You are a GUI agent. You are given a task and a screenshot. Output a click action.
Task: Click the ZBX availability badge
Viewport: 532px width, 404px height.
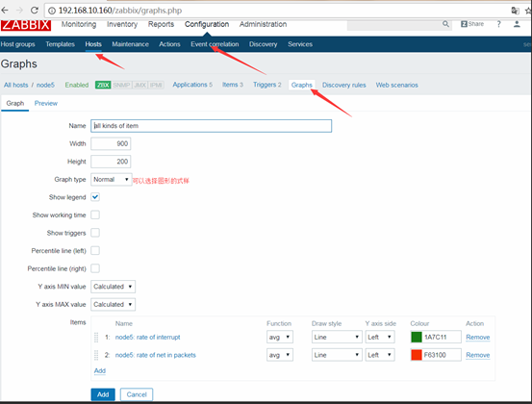click(103, 85)
